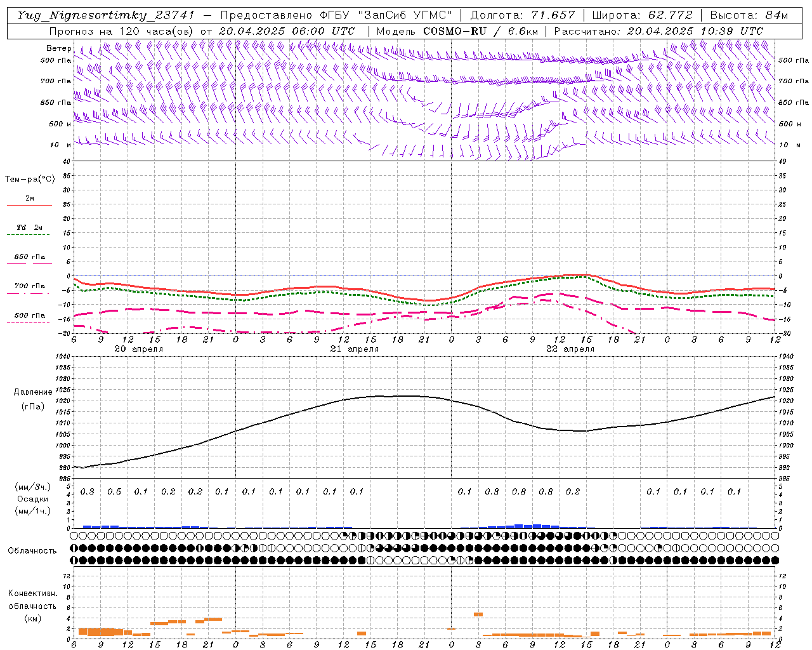Click the Прогноз на 120 часа(ов) text
The image size is (812, 650).
point(122,31)
